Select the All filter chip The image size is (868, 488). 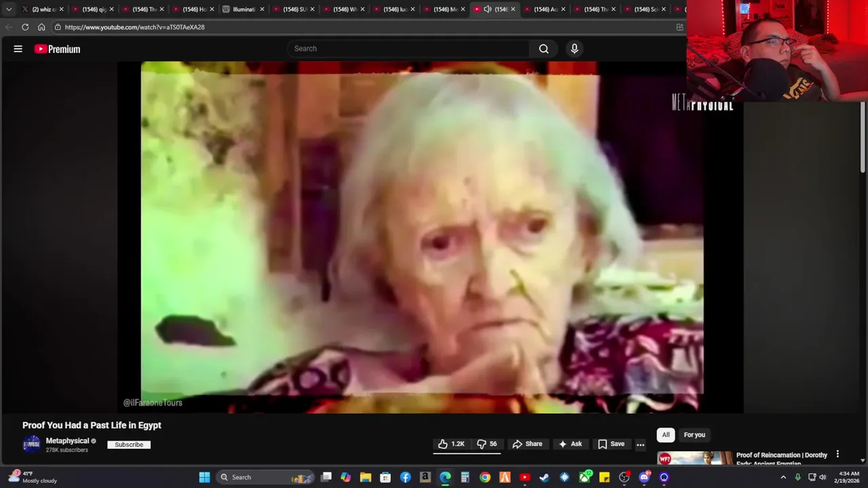(x=666, y=434)
